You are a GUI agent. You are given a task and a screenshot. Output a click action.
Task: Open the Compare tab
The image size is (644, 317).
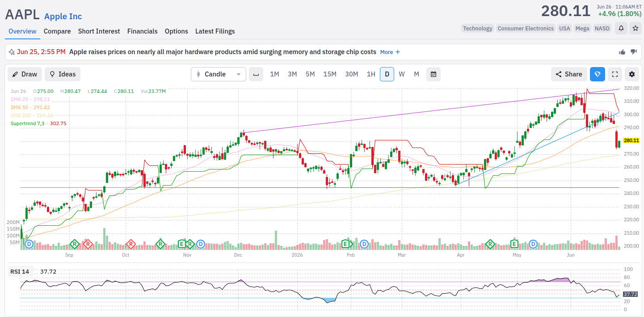pos(57,31)
